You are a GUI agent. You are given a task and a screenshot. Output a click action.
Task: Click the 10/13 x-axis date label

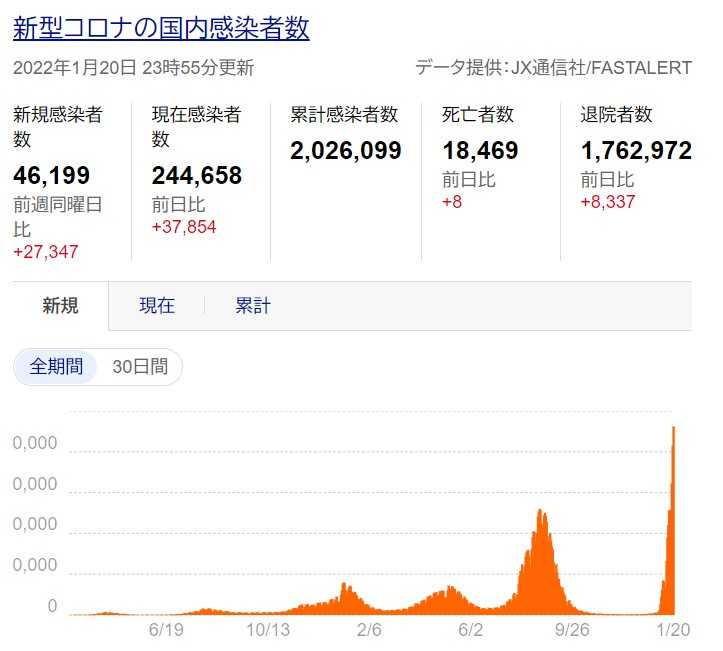pyautogui.click(x=266, y=631)
